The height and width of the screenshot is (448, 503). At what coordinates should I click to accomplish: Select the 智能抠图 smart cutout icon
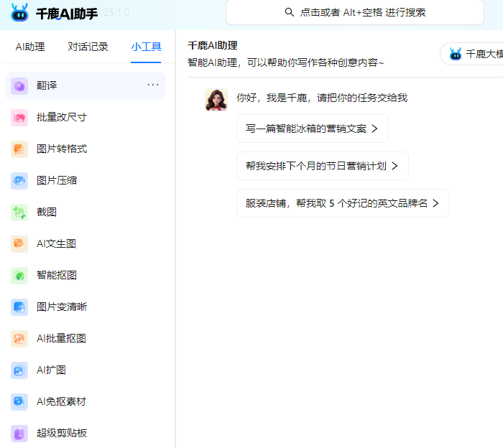[19, 275]
